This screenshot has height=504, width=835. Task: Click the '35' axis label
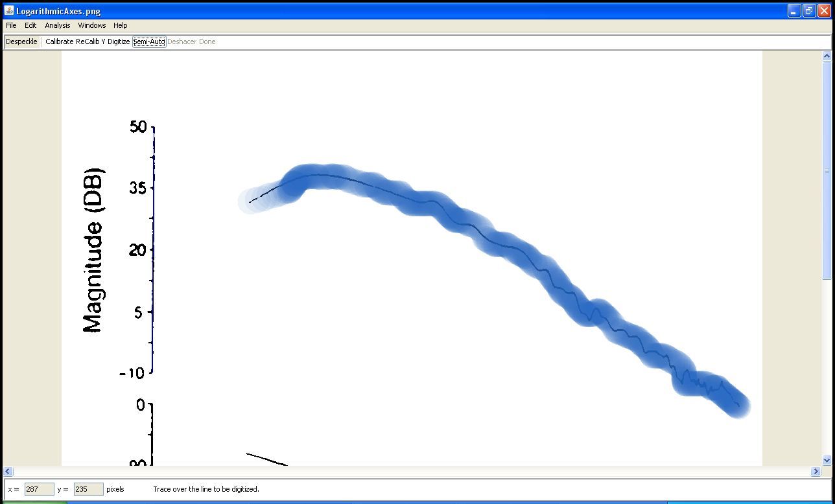point(138,188)
